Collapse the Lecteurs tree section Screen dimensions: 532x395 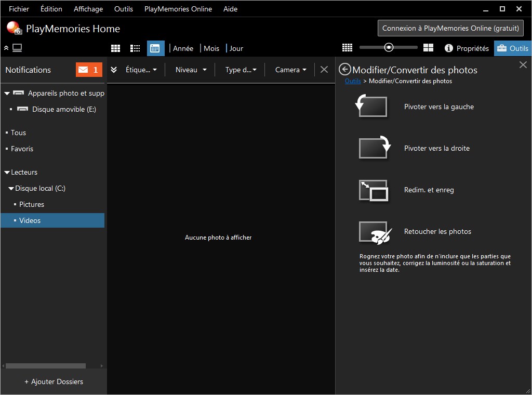[x=7, y=173]
